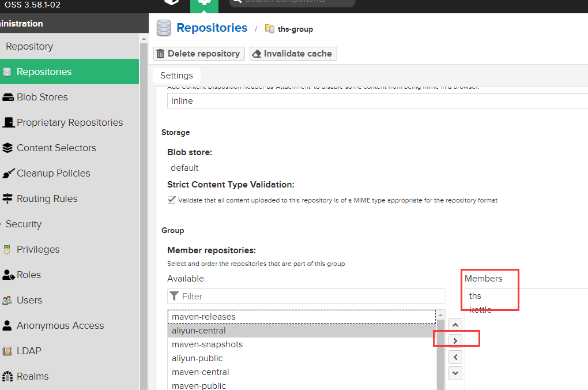588x390 pixels.
Task: Open the administration gear icon in header
Action: (x=204, y=3)
